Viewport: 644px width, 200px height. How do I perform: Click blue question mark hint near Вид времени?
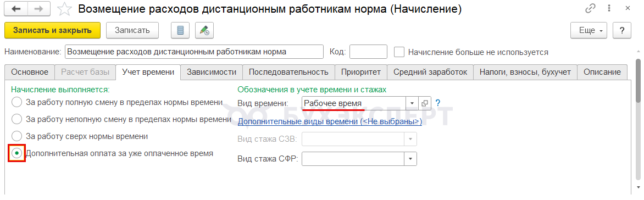[x=437, y=103]
